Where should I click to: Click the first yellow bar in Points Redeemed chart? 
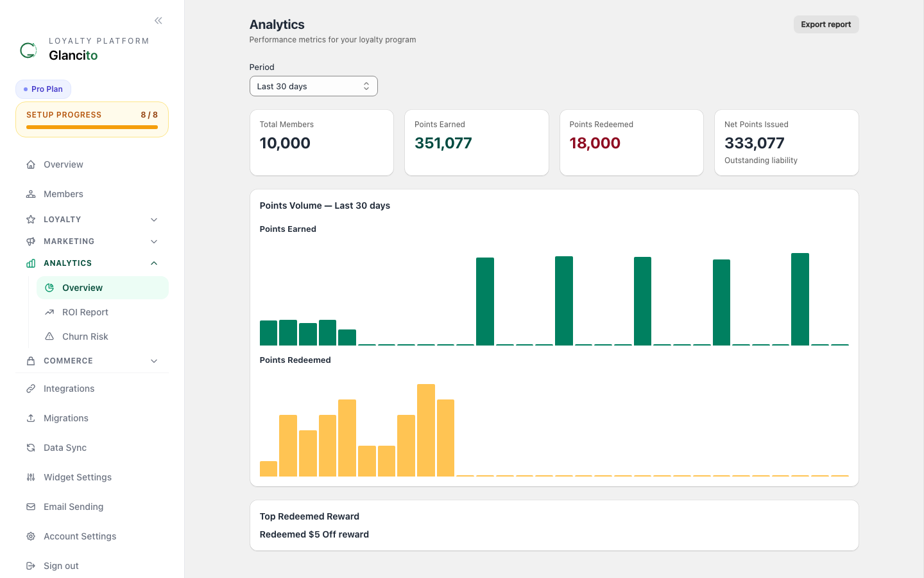(268, 469)
